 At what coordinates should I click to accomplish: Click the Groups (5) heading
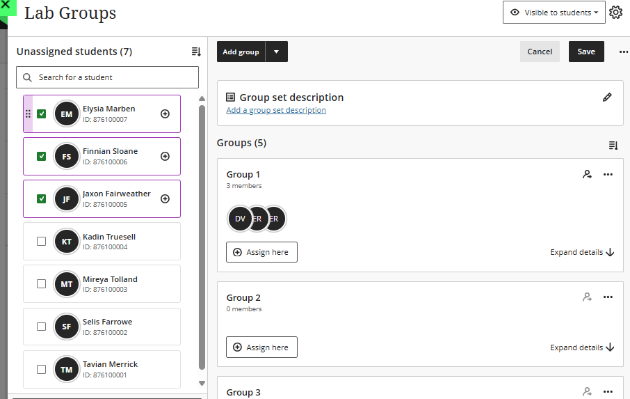[241, 143]
